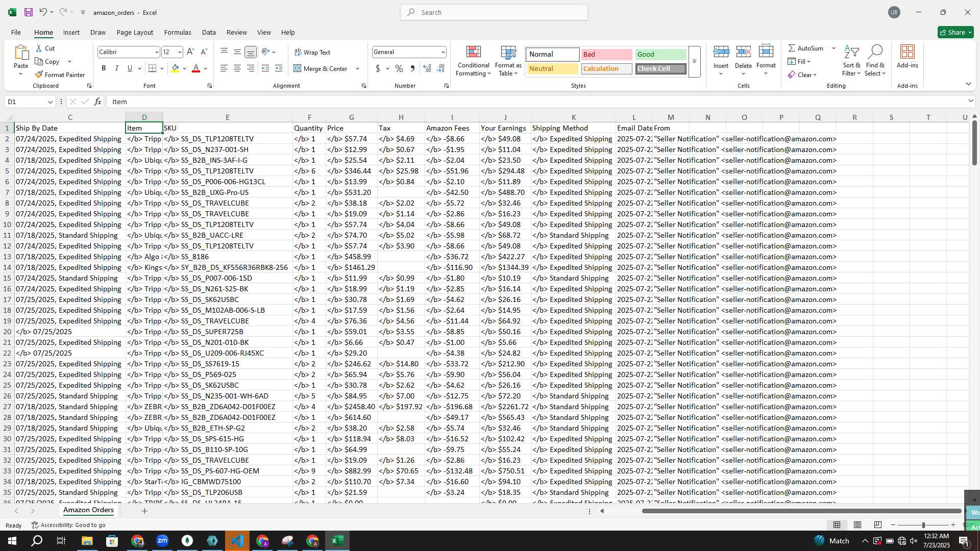Decrease decimal places
This screenshot has width=980, height=551.
(440, 68)
